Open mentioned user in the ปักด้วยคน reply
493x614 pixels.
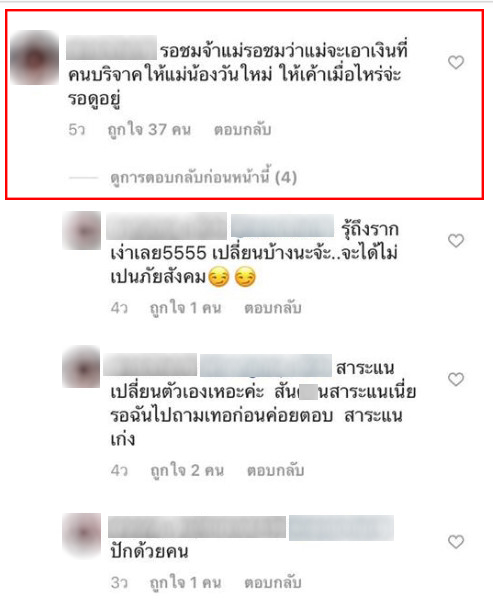(x=341, y=528)
